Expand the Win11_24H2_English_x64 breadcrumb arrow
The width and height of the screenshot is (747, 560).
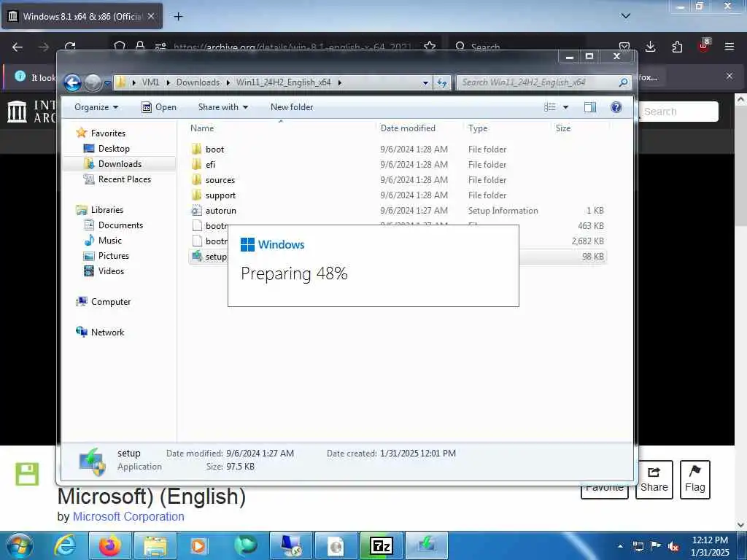click(340, 83)
